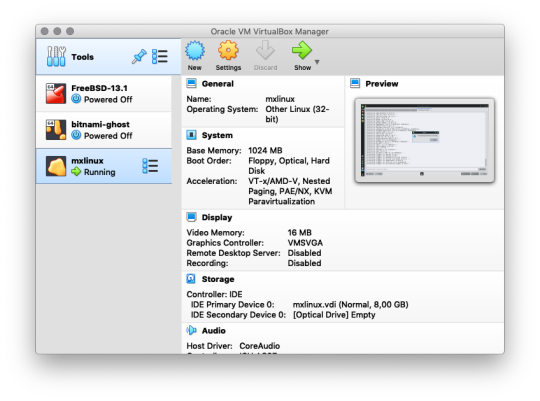This screenshot has height=401, width=540.
Task: Click the General section monitor icon
Action: [191, 83]
